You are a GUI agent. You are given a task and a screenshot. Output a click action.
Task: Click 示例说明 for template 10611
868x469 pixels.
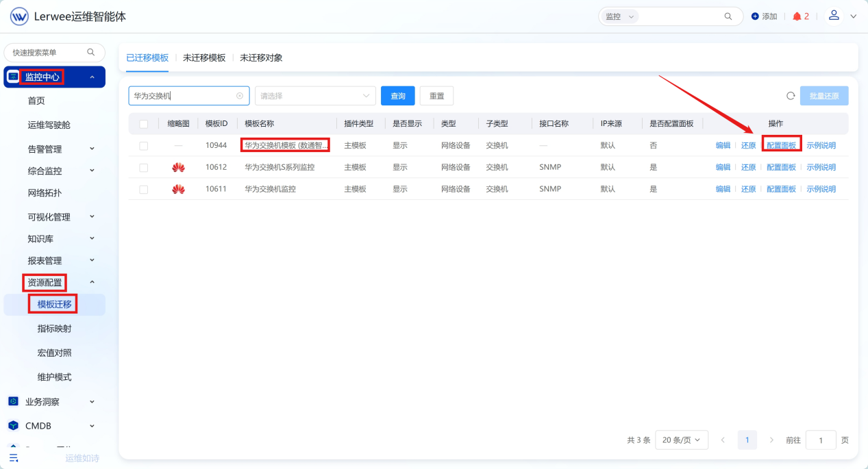click(x=821, y=190)
